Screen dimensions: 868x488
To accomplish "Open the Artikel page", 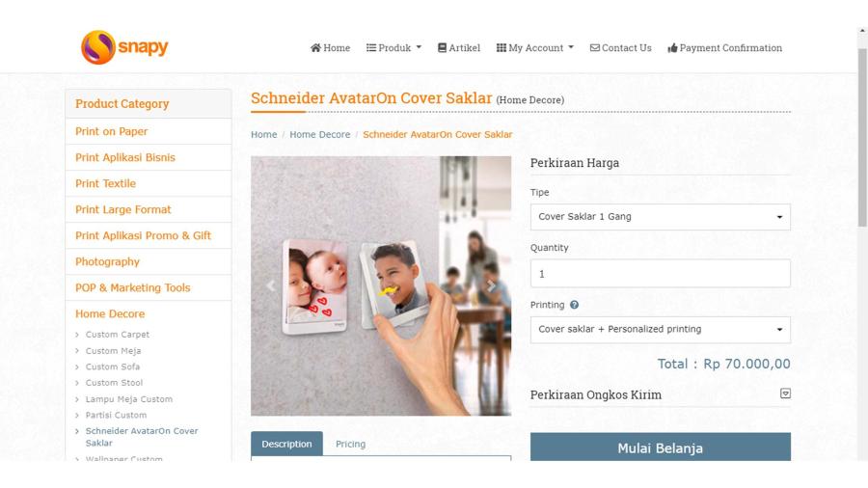I will (459, 48).
